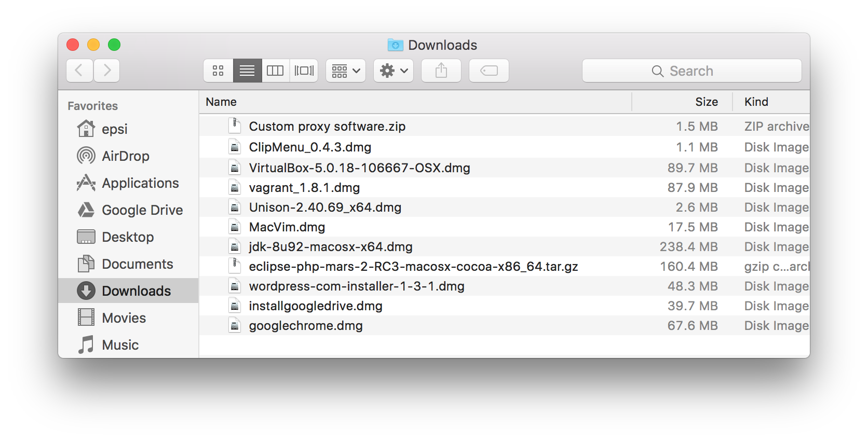Go forward with the right arrow button

(x=107, y=71)
